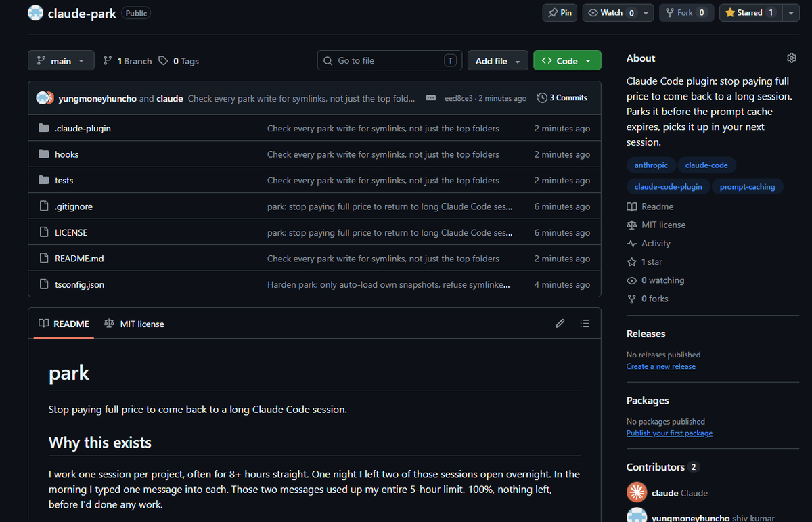Select the prompt-caching topic tag
Image resolution: width=812 pixels, height=522 pixels.
click(x=748, y=187)
